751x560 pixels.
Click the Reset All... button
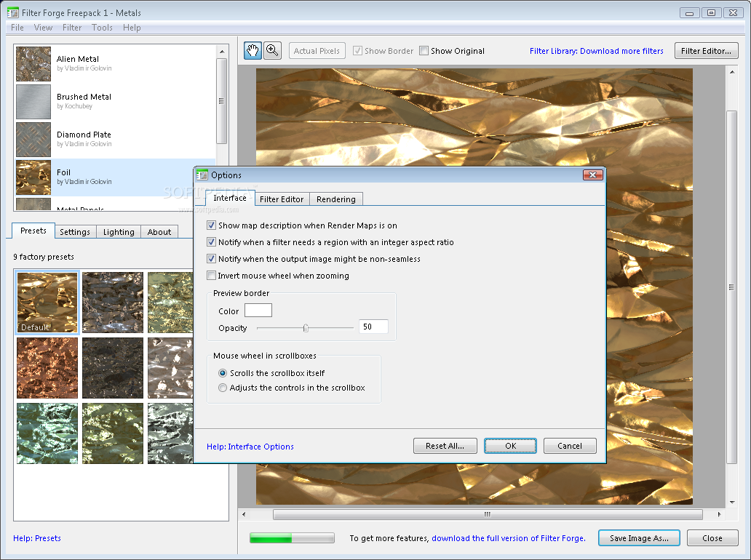[x=445, y=446]
